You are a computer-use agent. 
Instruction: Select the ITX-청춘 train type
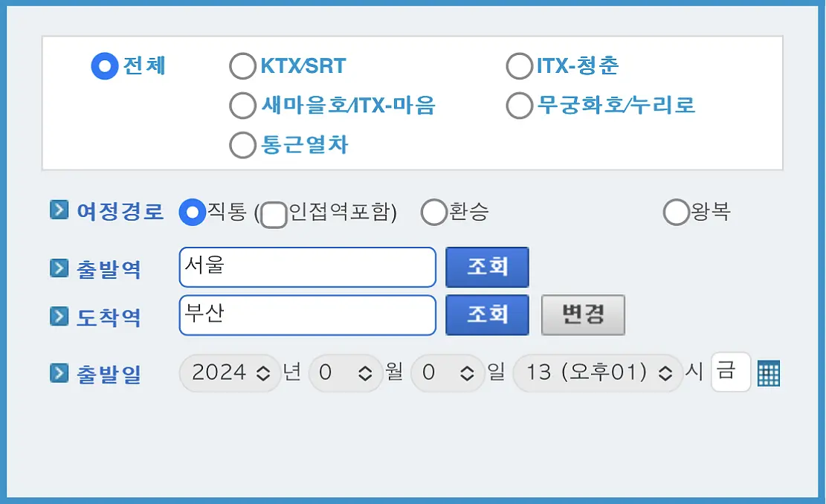coord(518,65)
